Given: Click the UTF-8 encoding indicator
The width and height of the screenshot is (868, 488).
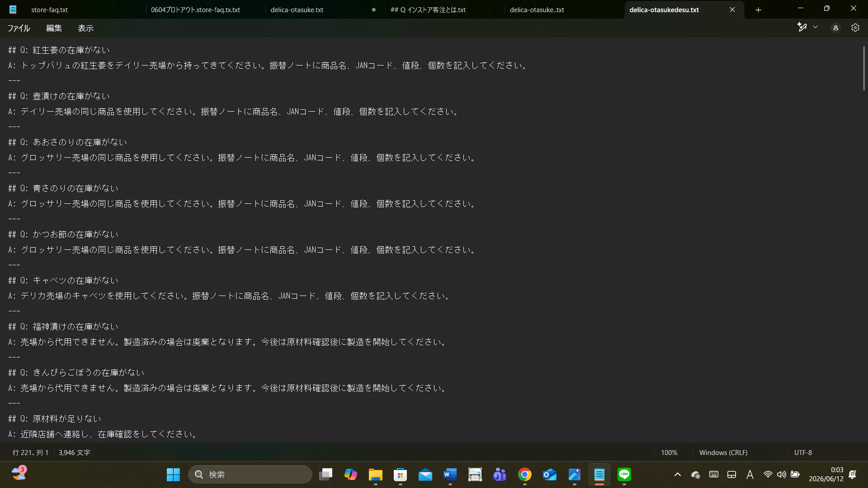Looking at the screenshot, I should (803, 452).
